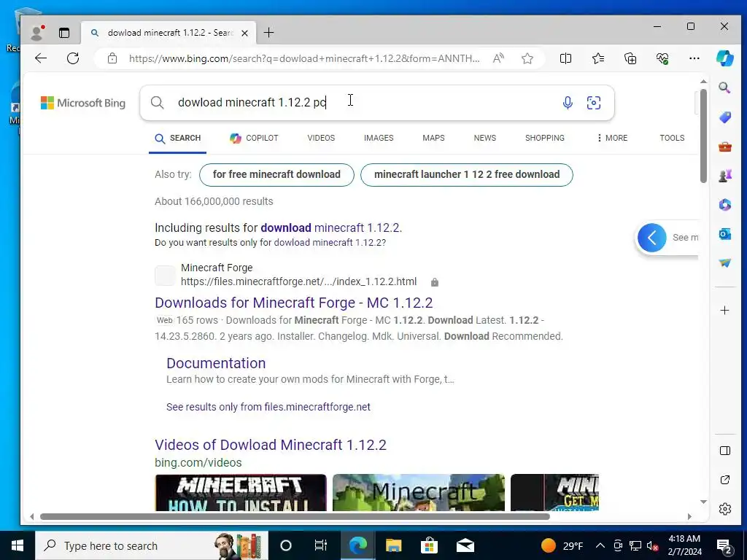Open the middle Minecraft video thumbnail
This screenshot has width=747, height=560.
click(418, 492)
